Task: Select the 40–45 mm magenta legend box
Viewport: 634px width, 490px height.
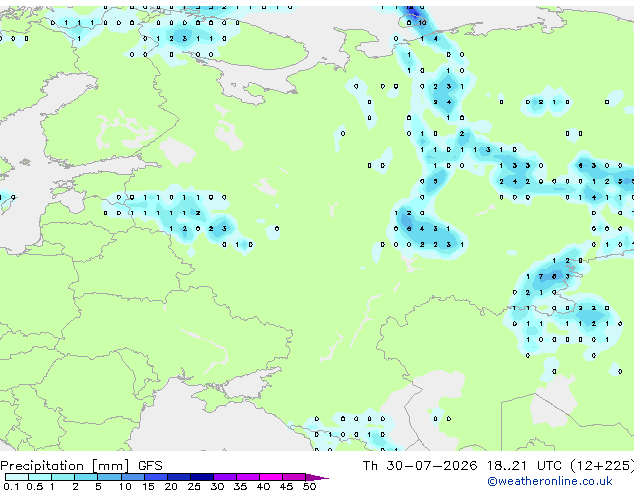Action: [x=271, y=477]
